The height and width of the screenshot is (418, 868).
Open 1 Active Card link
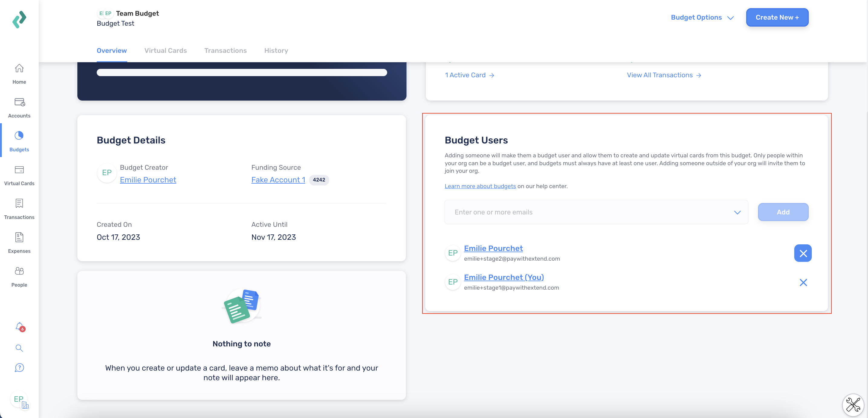click(469, 75)
